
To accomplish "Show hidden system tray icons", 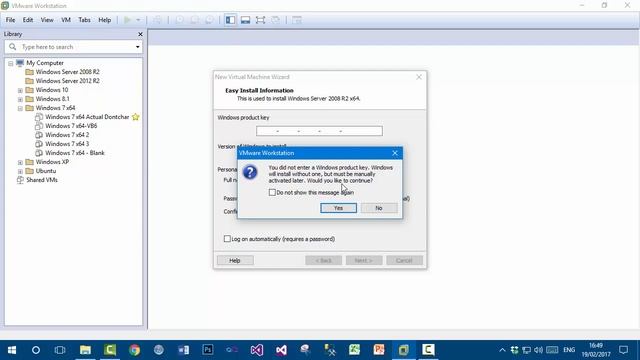I will pos(502,350).
